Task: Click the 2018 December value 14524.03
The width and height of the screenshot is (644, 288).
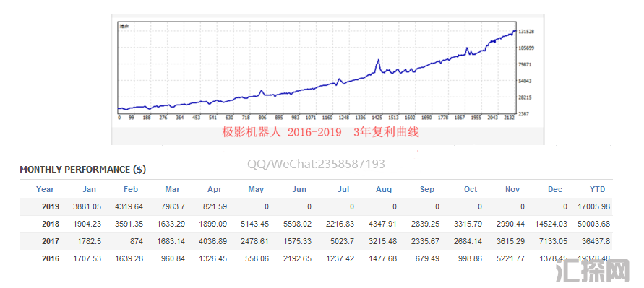Action: [x=551, y=224]
